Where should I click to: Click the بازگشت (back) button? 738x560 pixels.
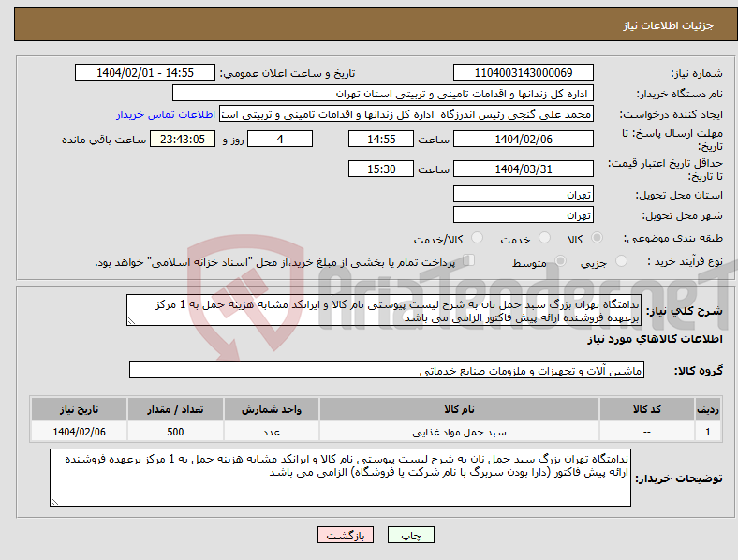click(x=346, y=535)
